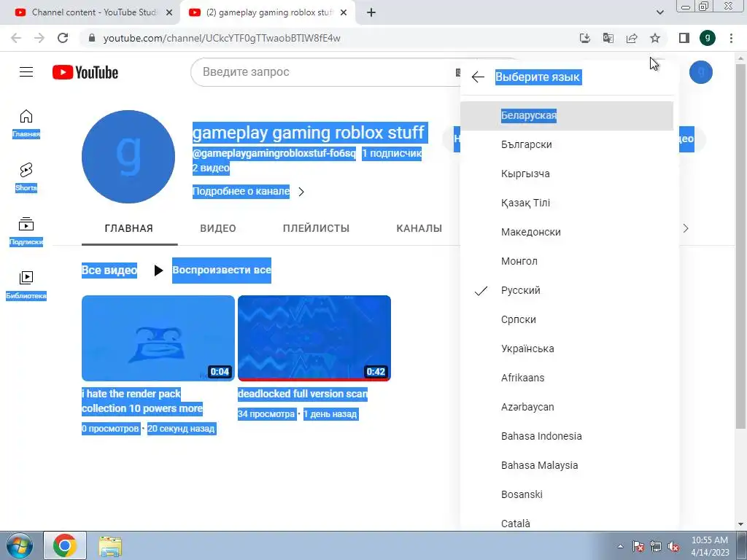This screenshot has width=747, height=560.
Task: Share this page from address bar
Action: pos(632,38)
